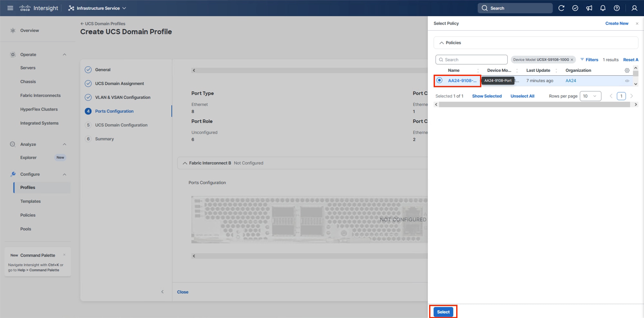
Task: Navigate to the Policies sidebar item
Action: (x=28, y=215)
